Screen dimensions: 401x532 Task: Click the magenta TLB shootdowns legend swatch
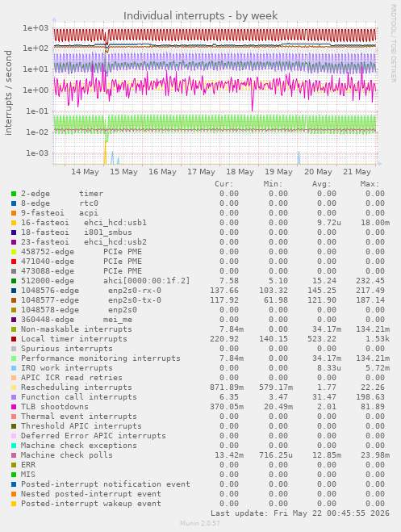[14, 407]
